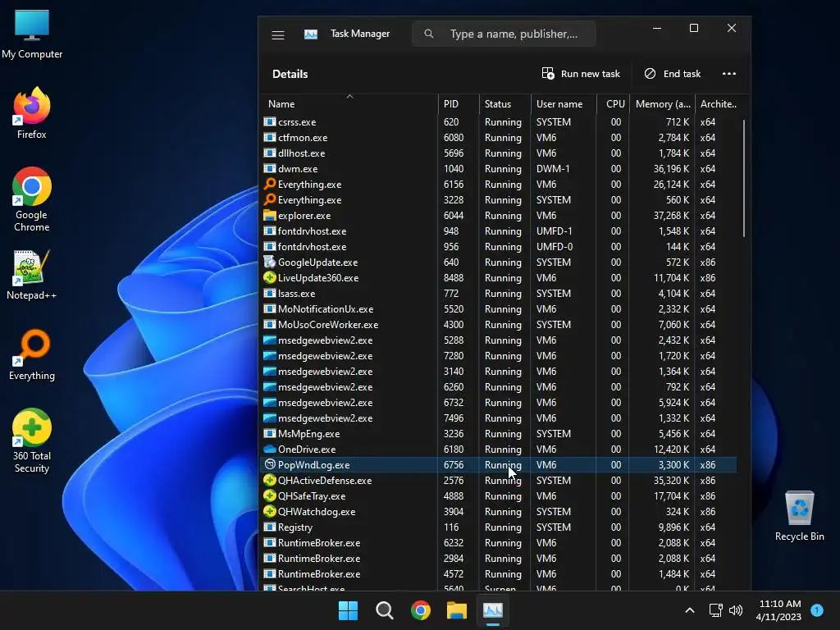Open Chrome from the taskbar
The width and height of the screenshot is (840, 630).
[421, 610]
